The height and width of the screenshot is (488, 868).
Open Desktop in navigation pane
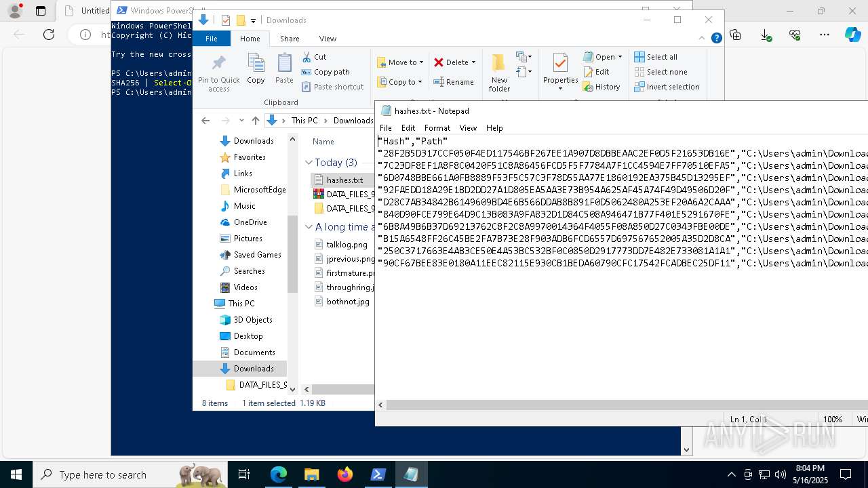[x=248, y=336]
